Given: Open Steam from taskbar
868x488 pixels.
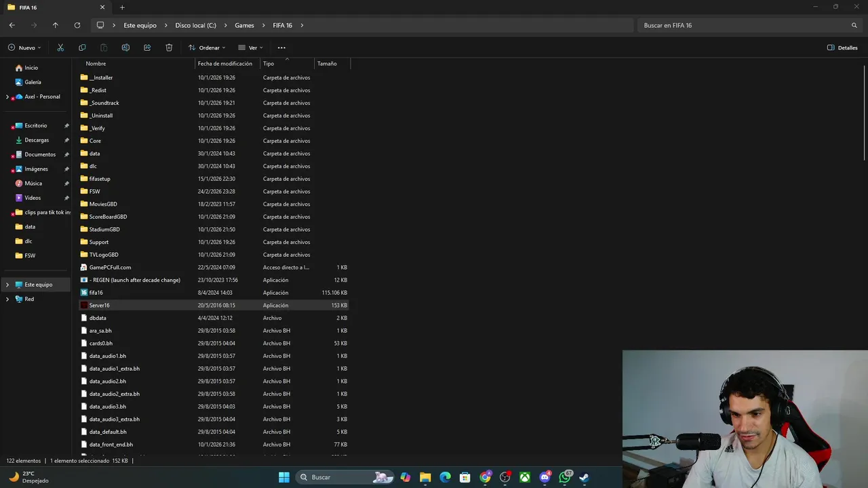Looking at the screenshot, I should 584,477.
